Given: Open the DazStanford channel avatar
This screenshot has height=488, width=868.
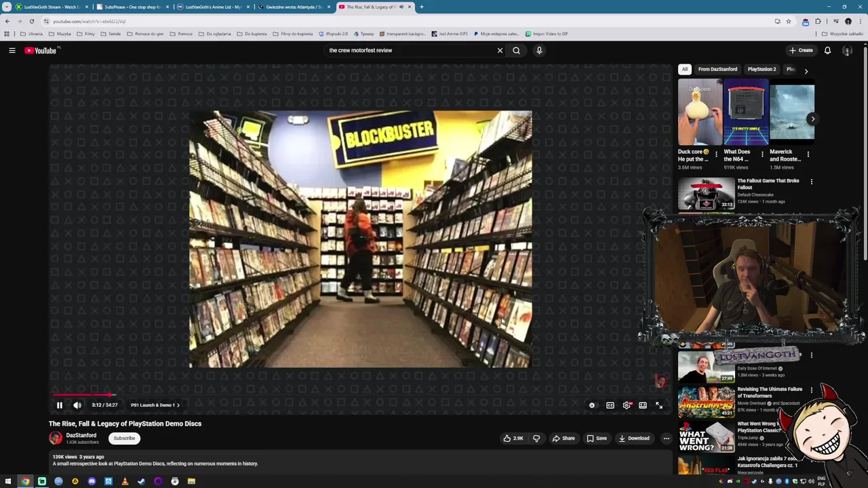Looking at the screenshot, I should [56, 438].
